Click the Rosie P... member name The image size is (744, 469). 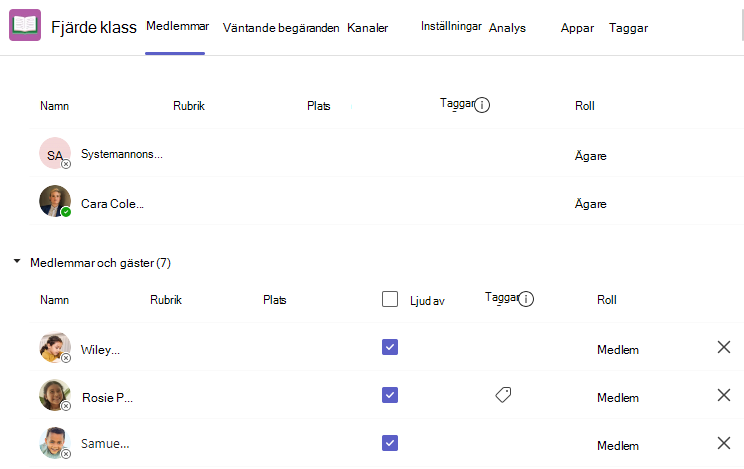[107, 398]
